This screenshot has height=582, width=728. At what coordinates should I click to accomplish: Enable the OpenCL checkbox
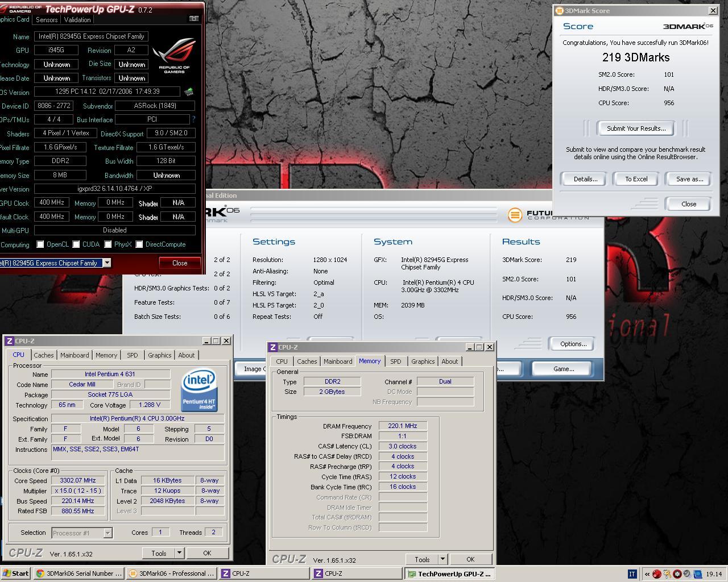(x=40, y=244)
